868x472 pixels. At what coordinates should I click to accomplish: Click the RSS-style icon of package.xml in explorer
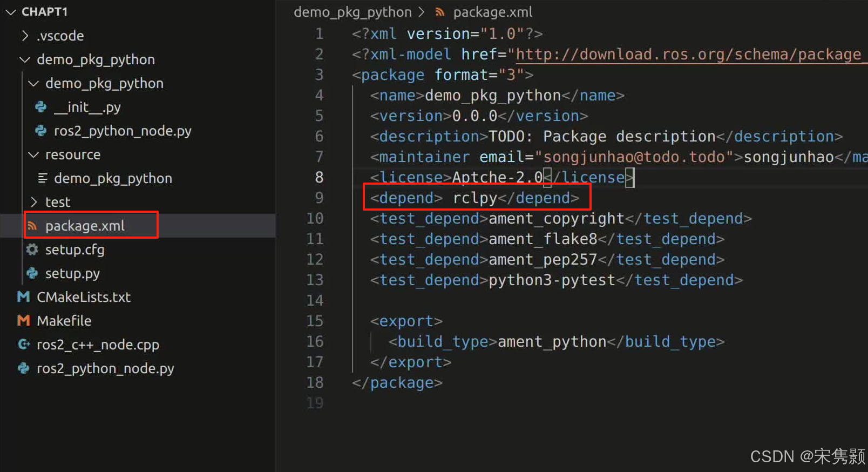[32, 226]
